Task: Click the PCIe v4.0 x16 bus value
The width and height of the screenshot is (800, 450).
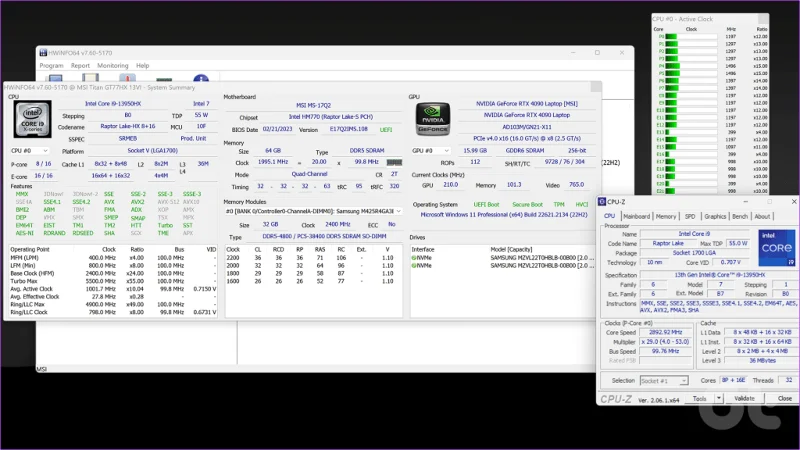Action: (527, 138)
